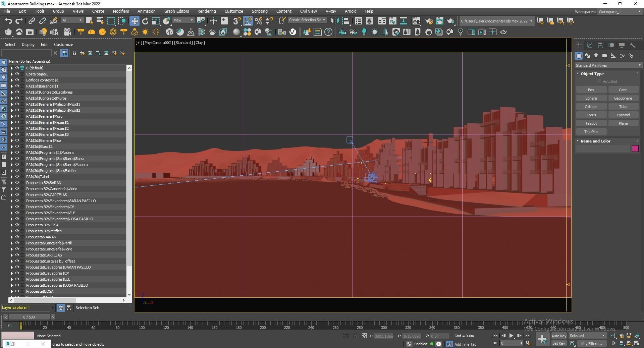Enable the AutoGrid checkbox
644x348 pixels.
point(599,81)
